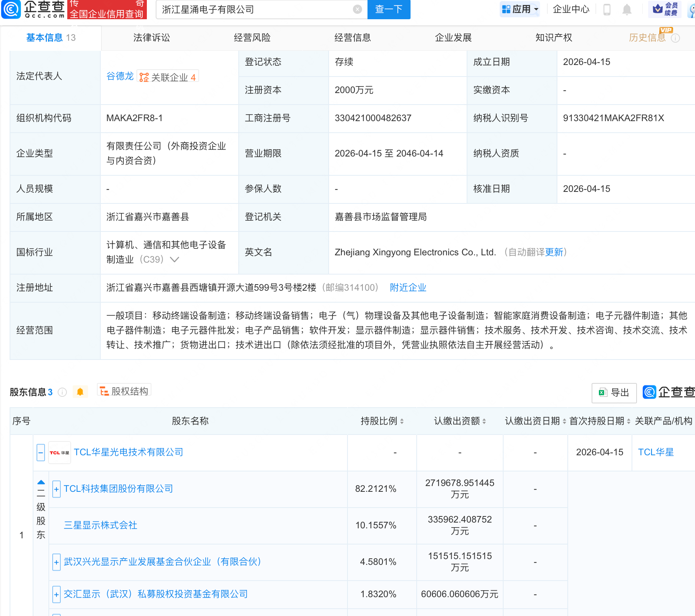Click the 查一下 search button

(389, 10)
